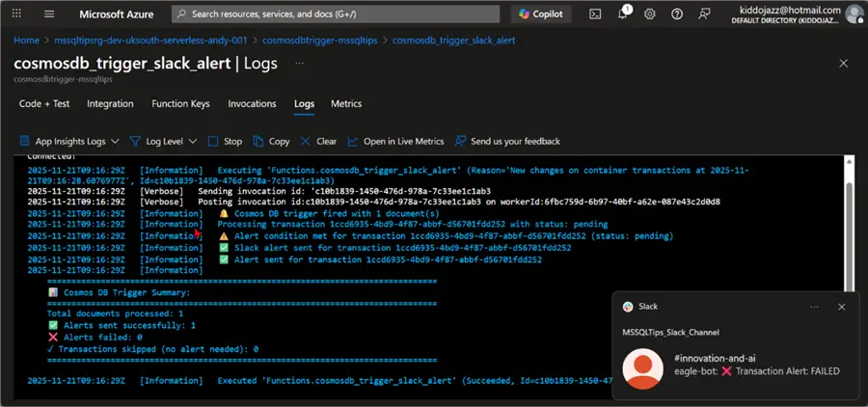
Task: Open in Live Metrics
Action: [x=395, y=141]
